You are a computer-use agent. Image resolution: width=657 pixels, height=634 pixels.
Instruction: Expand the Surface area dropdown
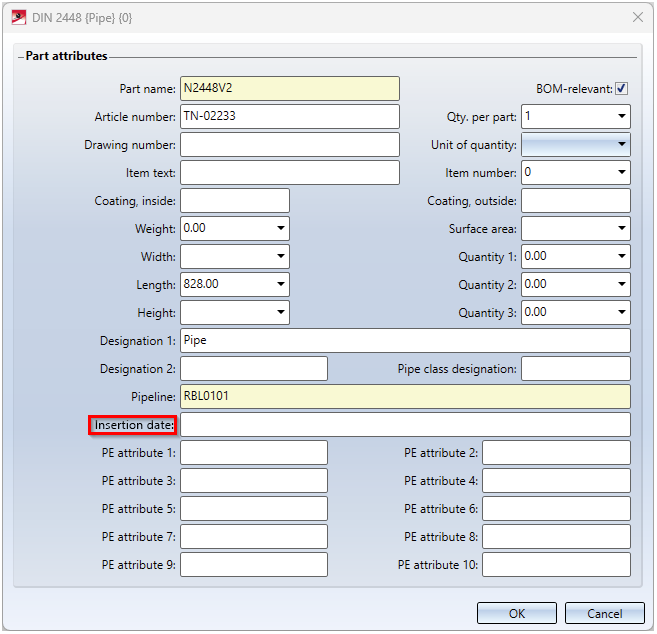tap(622, 228)
